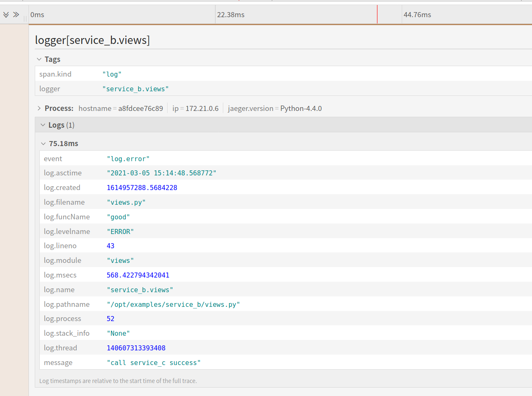Click the log.thread value 140607313393408
Screen dimensions: 532x396
(x=136, y=348)
